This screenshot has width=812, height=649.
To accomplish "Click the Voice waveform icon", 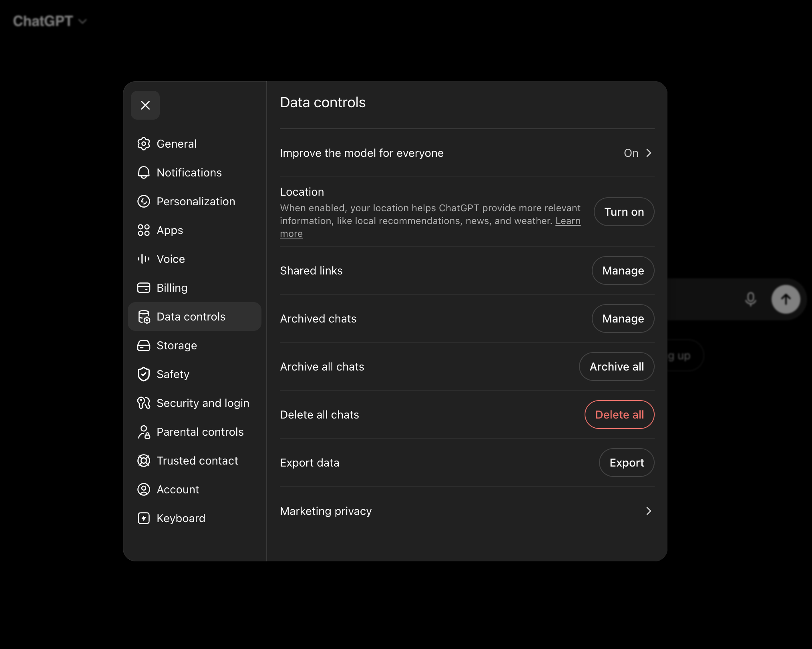I will click(x=144, y=259).
